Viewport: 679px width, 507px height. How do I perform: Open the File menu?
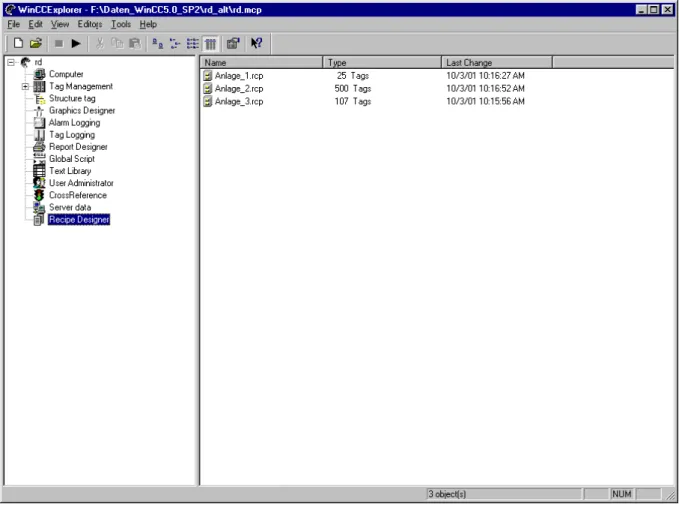click(13, 24)
